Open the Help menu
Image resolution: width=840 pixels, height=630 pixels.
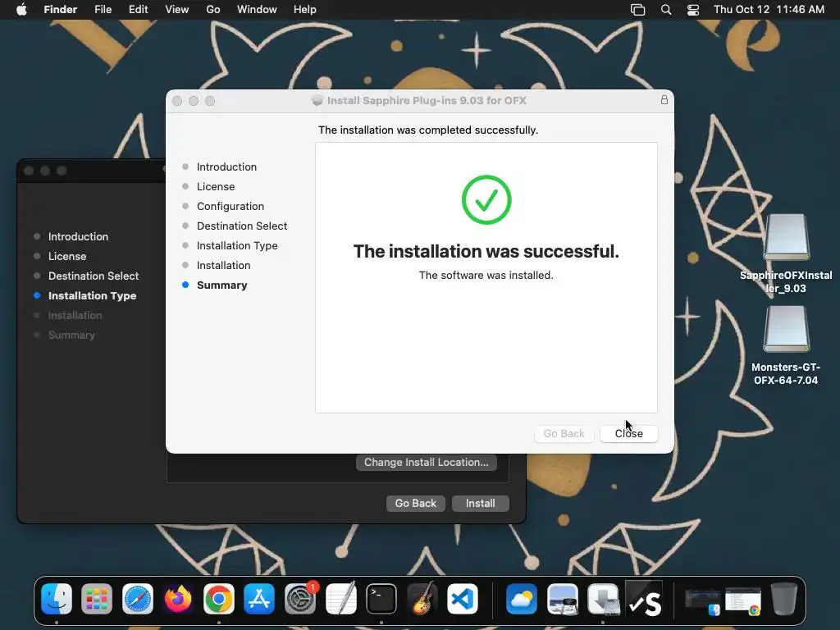tap(305, 10)
